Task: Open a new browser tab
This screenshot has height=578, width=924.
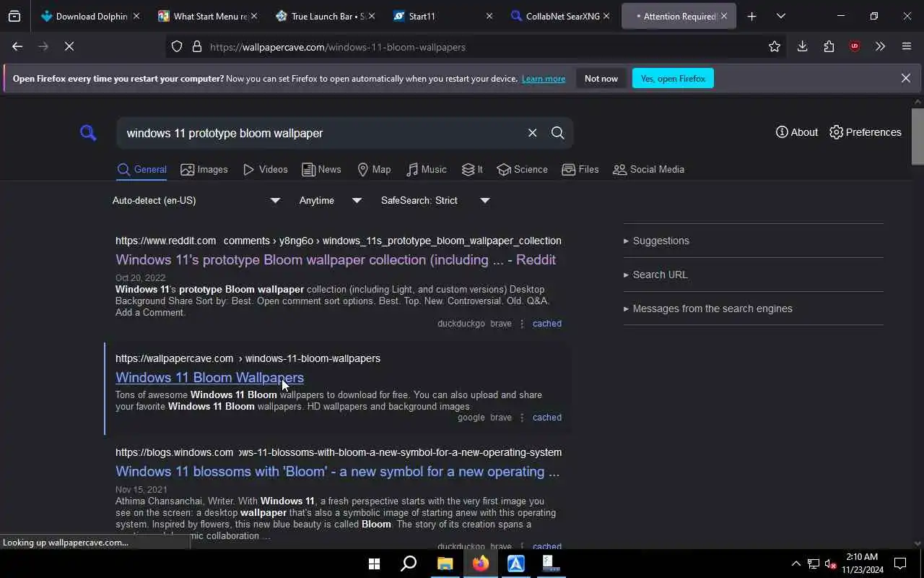Action: coord(751,16)
